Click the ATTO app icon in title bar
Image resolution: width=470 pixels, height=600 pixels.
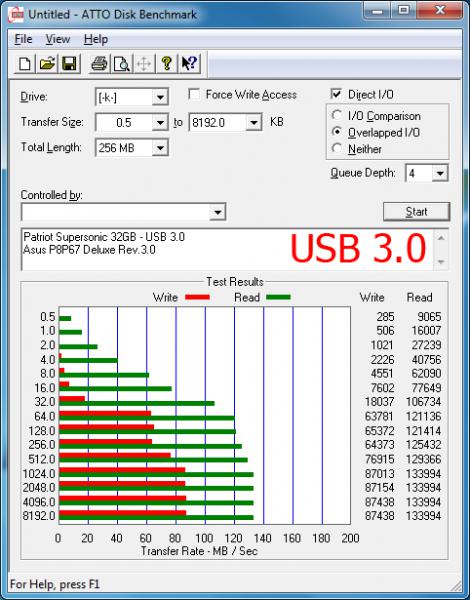[16, 15]
